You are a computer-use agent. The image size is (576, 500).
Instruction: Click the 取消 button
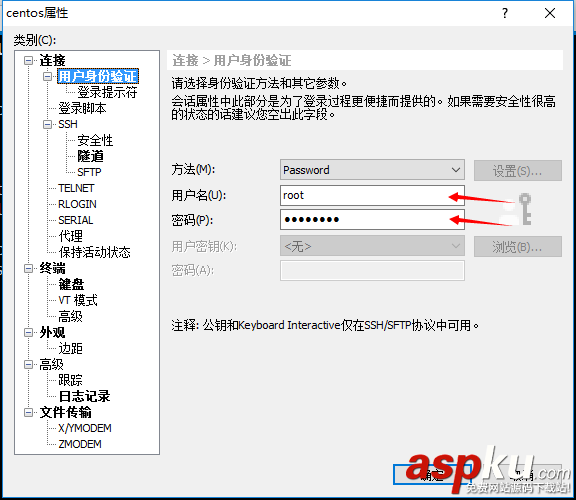point(523,475)
